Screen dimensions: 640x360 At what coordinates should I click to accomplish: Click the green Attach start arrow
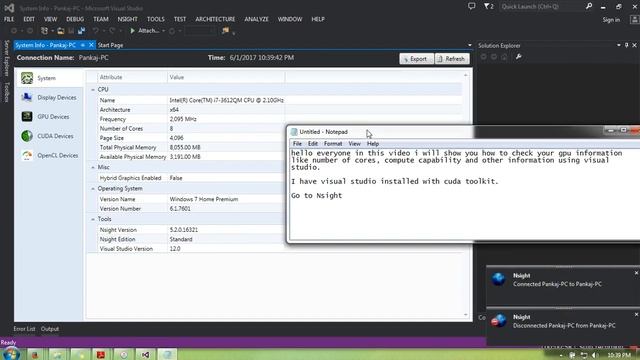(x=132, y=31)
